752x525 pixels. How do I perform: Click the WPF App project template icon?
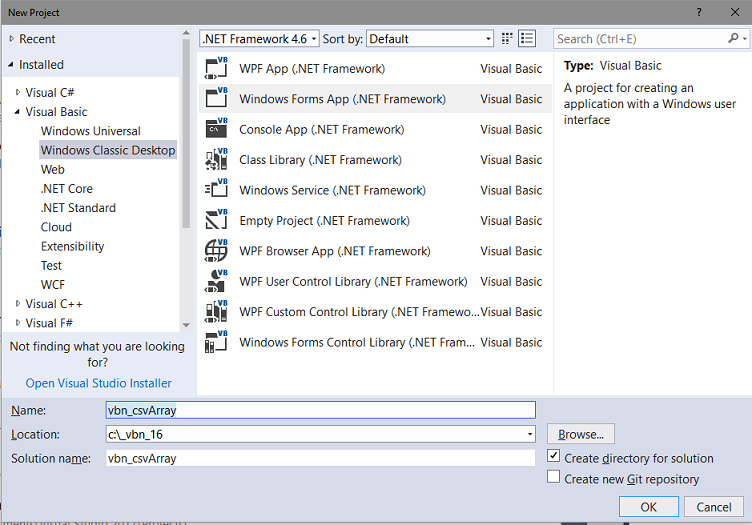(216, 68)
